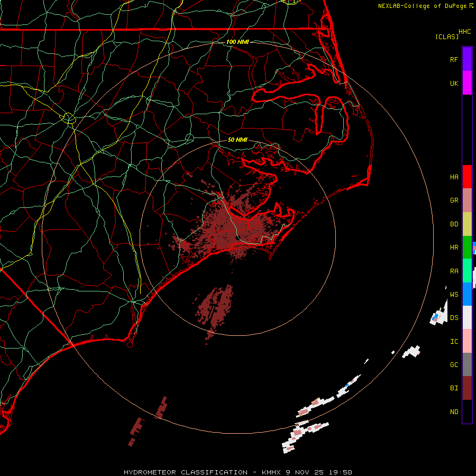Click the UK magenta legend swatch
The height and width of the screenshot is (476, 476).
point(467,83)
